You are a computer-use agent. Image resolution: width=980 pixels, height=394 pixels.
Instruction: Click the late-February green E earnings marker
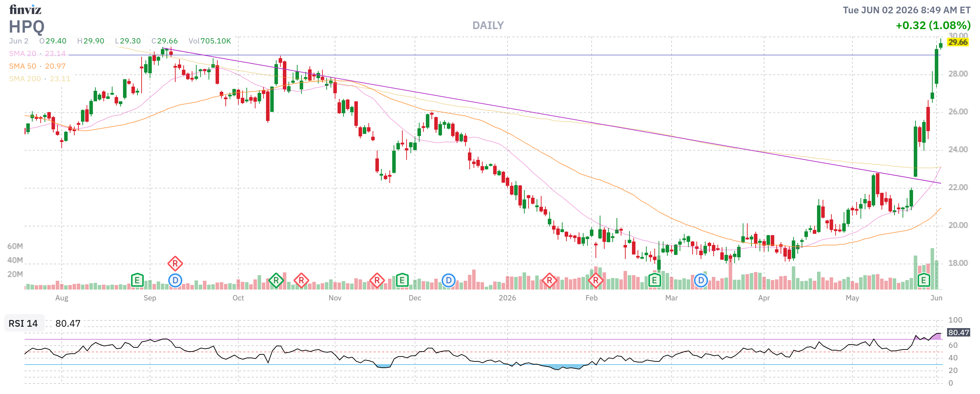pyautogui.click(x=654, y=281)
